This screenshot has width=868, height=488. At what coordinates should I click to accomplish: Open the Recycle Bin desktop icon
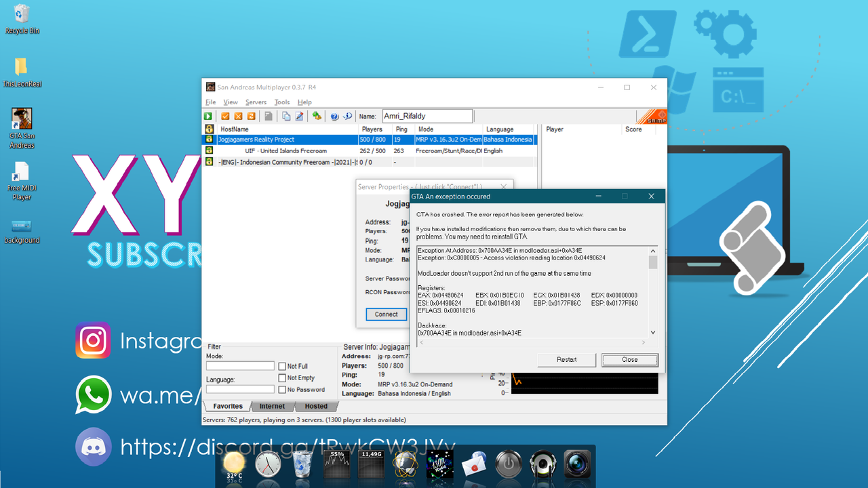[22, 19]
